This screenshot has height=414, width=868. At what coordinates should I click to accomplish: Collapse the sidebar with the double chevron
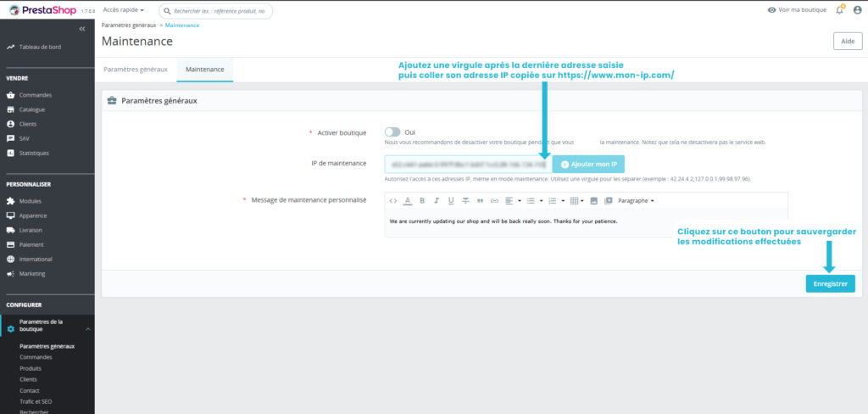click(82, 29)
